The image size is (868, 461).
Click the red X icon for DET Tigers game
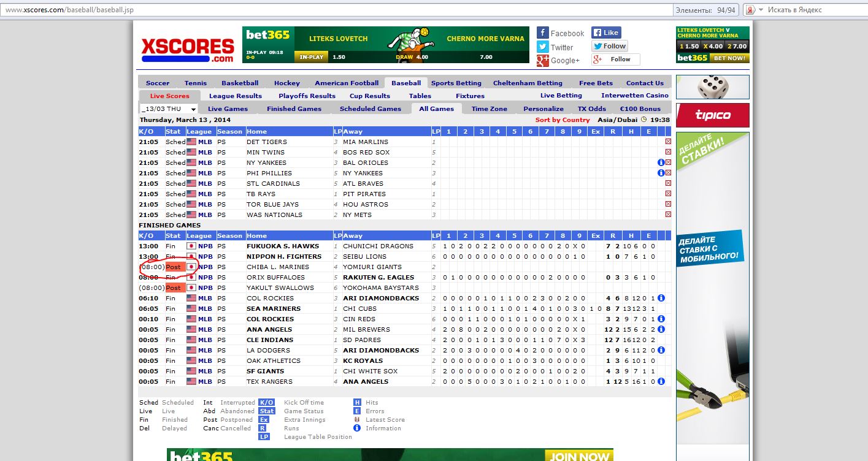coord(668,142)
